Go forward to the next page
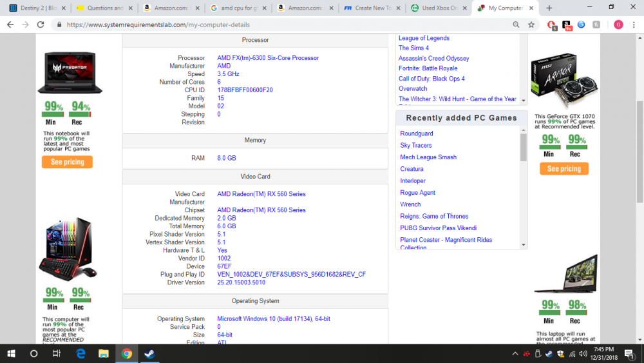Image resolution: width=644 pixels, height=363 pixels. tap(26, 25)
